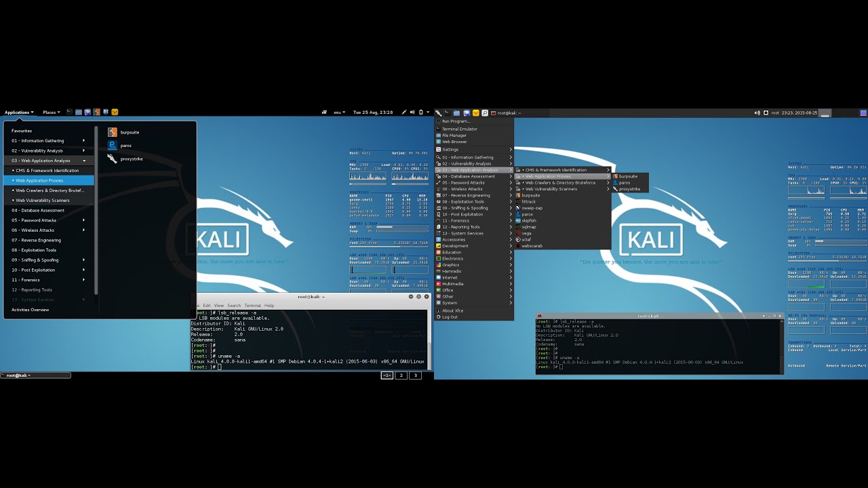Expand 01 - Information Gathering in GNOME menu
This screenshot has width=868, height=488.
tap(49, 141)
